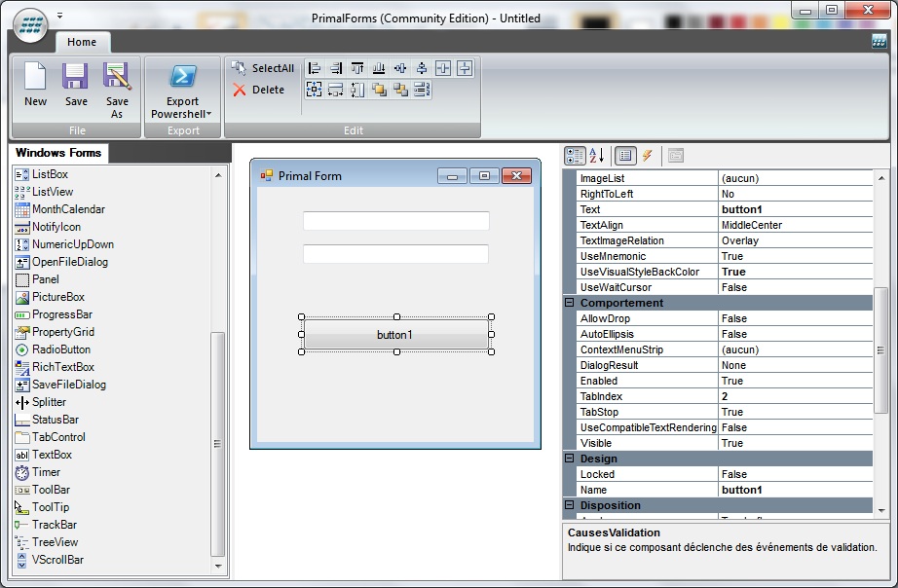Show the Properties list view
Screen dimensions: 898x588
(x=625, y=156)
